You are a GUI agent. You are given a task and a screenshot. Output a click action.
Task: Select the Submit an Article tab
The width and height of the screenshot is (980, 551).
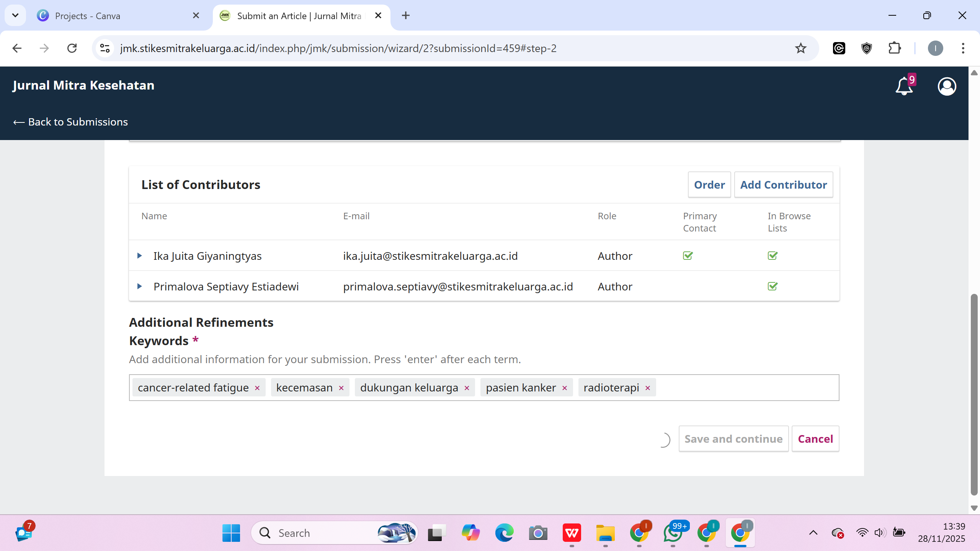(299, 16)
